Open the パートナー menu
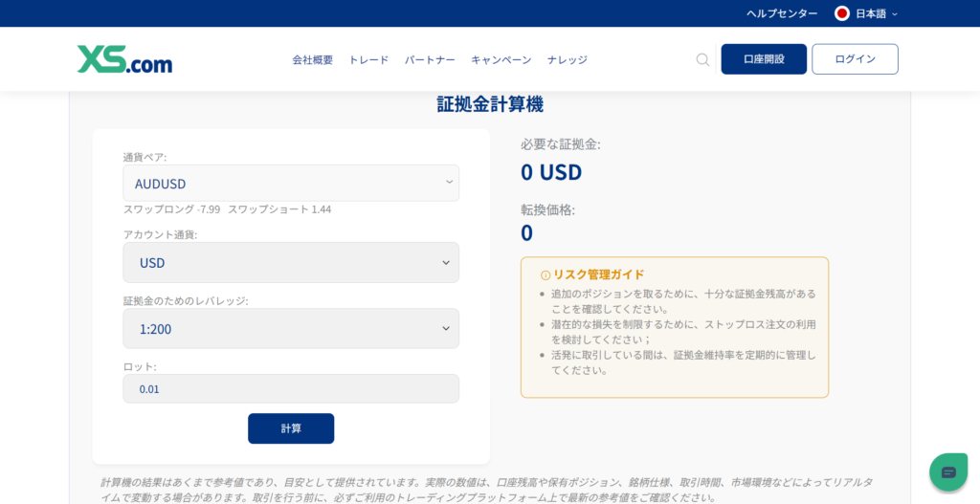The image size is (980, 504). (430, 60)
